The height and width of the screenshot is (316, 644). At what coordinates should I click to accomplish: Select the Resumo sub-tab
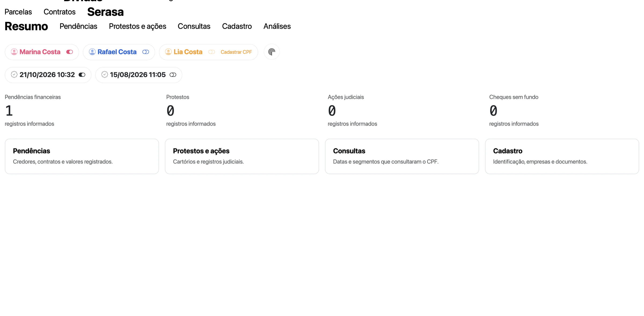[x=26, y=26]
